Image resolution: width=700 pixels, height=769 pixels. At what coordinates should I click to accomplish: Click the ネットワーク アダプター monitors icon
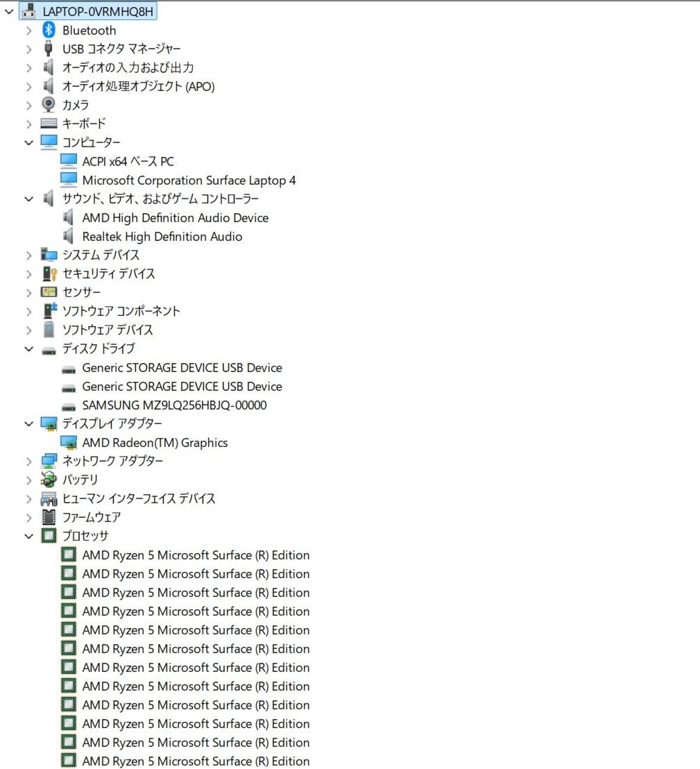tap(49, 461)
